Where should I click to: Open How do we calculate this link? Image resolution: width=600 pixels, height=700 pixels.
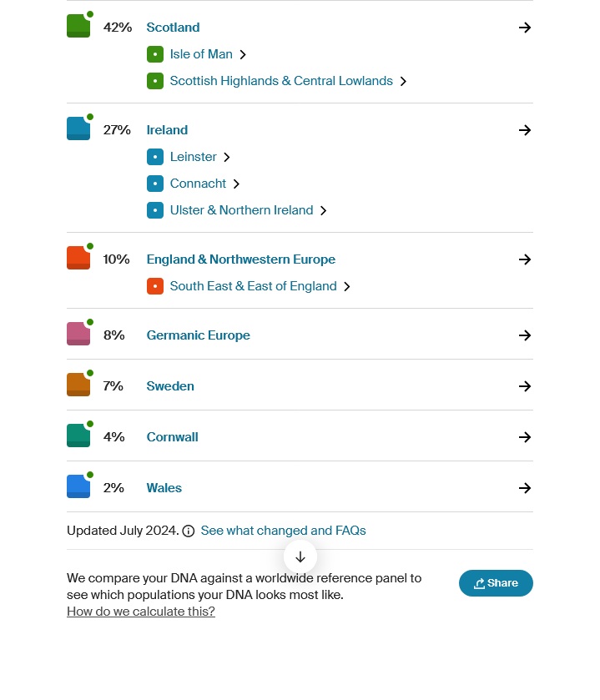tap(141, 612)
